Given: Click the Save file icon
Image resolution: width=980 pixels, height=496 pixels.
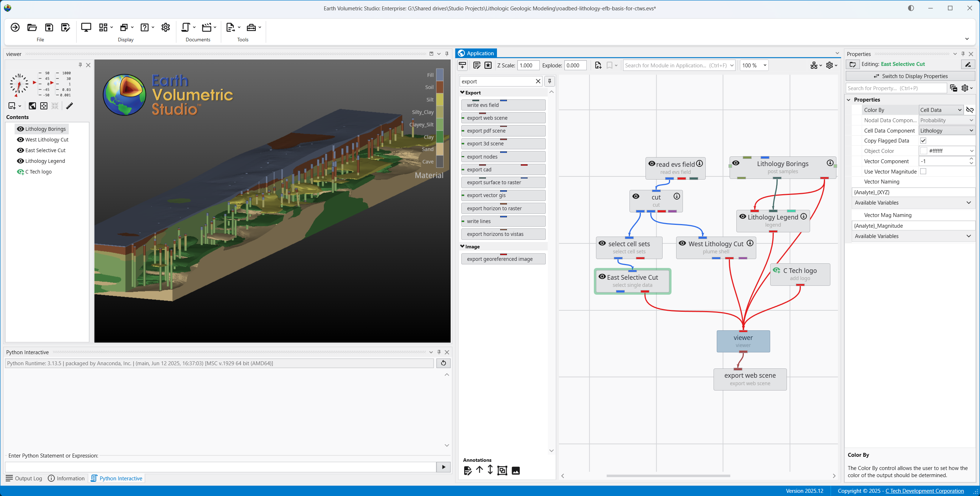Looking at the screenshot, I should click(49, 27).
